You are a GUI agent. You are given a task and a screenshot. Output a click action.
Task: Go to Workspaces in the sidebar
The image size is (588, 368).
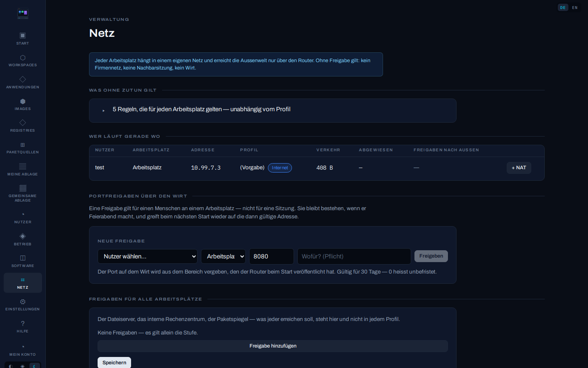tap(22, 61)
